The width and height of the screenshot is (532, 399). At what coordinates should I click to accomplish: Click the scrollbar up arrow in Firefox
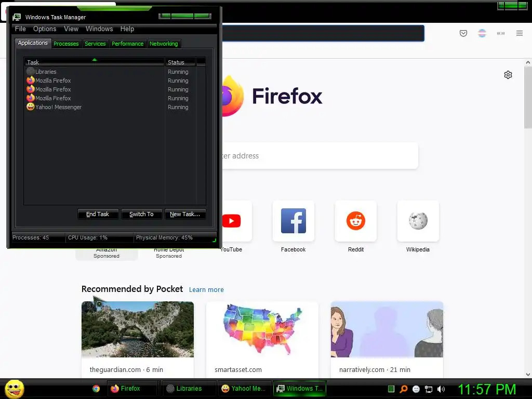[x=528, y=62]
